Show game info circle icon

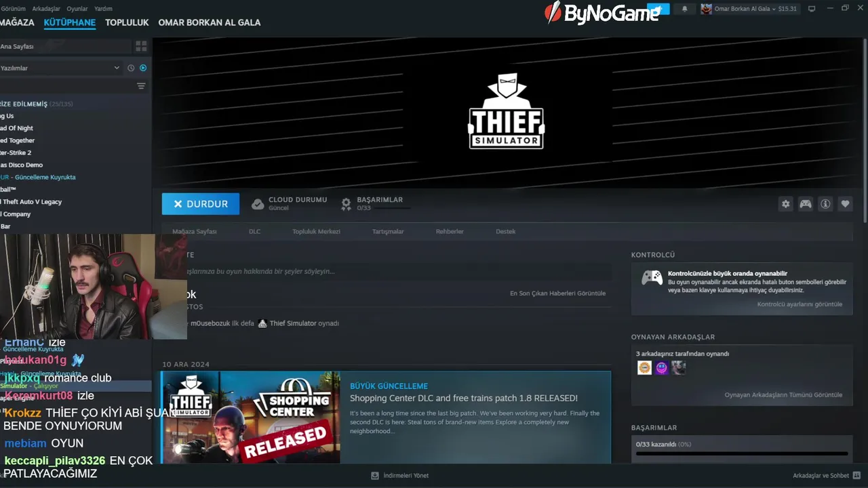click(825, 204)
